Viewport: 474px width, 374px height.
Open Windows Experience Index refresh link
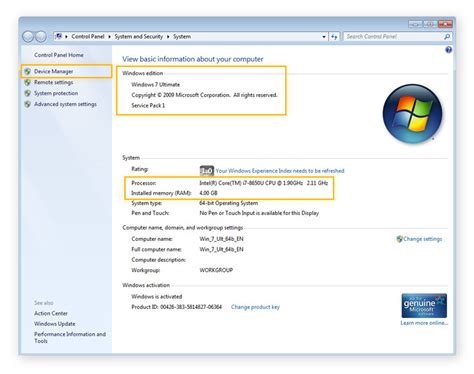click(x=280, y=171)
